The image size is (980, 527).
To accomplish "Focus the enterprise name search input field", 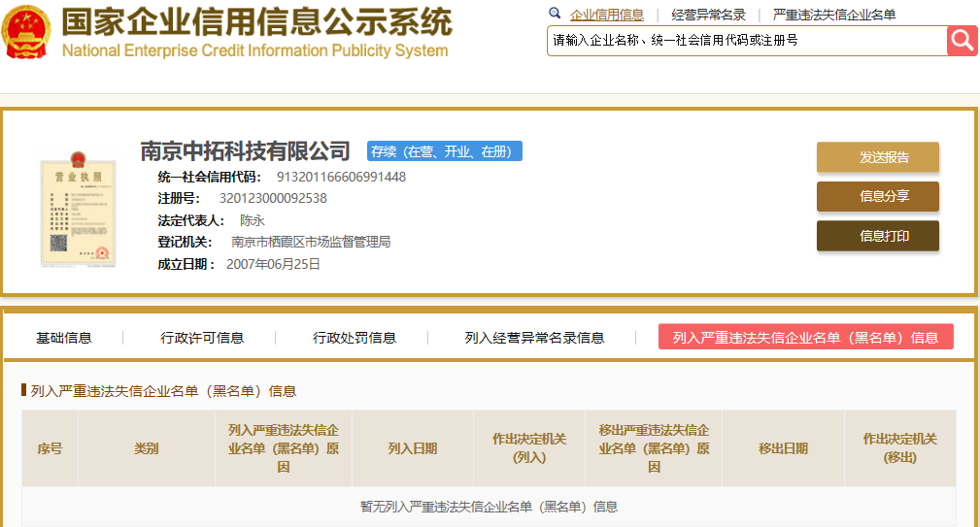I will [747, 41].
